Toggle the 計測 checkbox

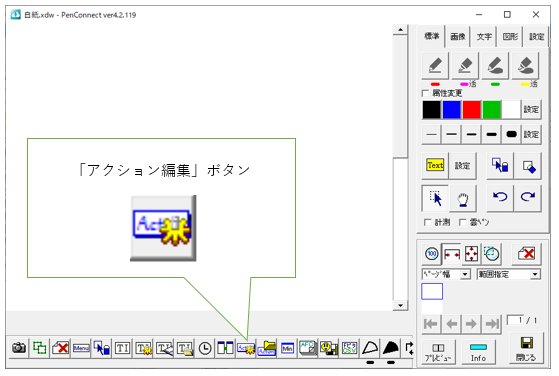[x=427, y=222]
